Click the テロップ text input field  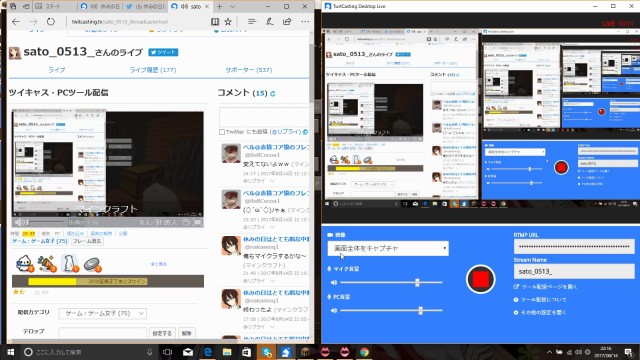pyautogui.click(x=102, y=333)
